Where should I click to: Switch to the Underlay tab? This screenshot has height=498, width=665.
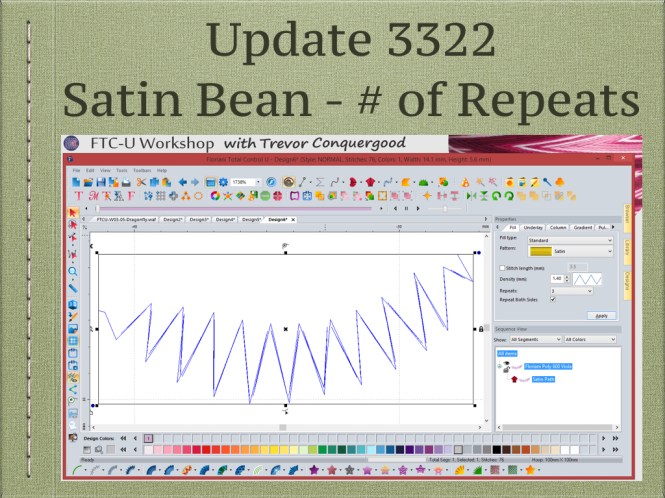coord(533,229)
